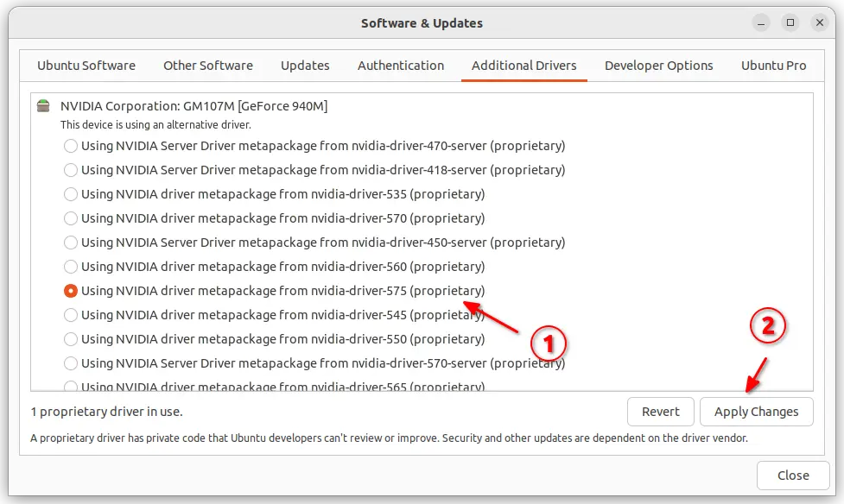This screenshot has width=844, height=504.
Task: Click the Software & Updates window title
Action: click(x=422, y=23)
